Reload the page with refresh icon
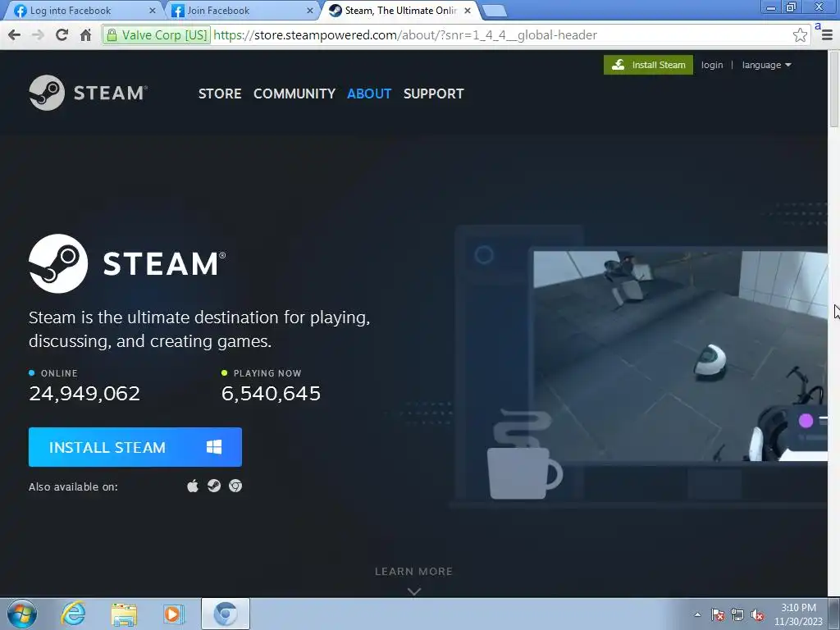Viewport: 840px width, 630px height. click(x=62, y=35)
